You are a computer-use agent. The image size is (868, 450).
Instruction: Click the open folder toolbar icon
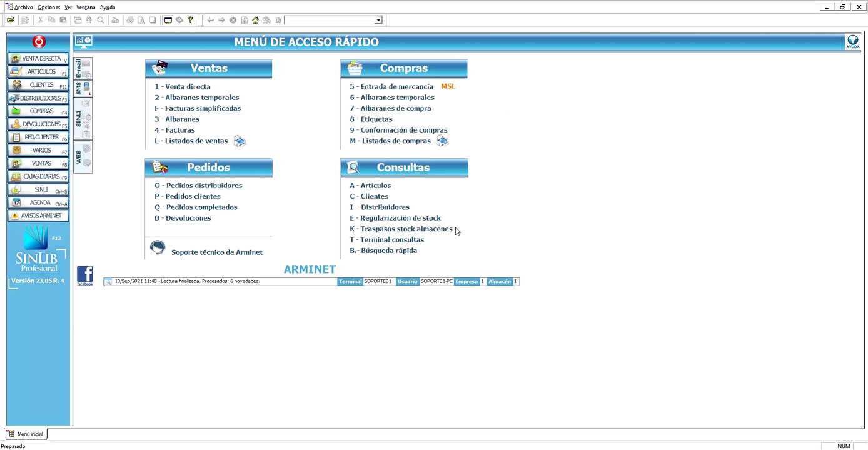coord(11,20)
